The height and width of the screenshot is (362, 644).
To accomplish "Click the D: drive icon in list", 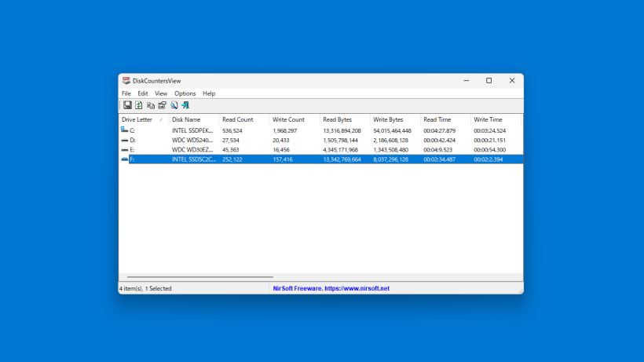I will (x=124, y=140).
